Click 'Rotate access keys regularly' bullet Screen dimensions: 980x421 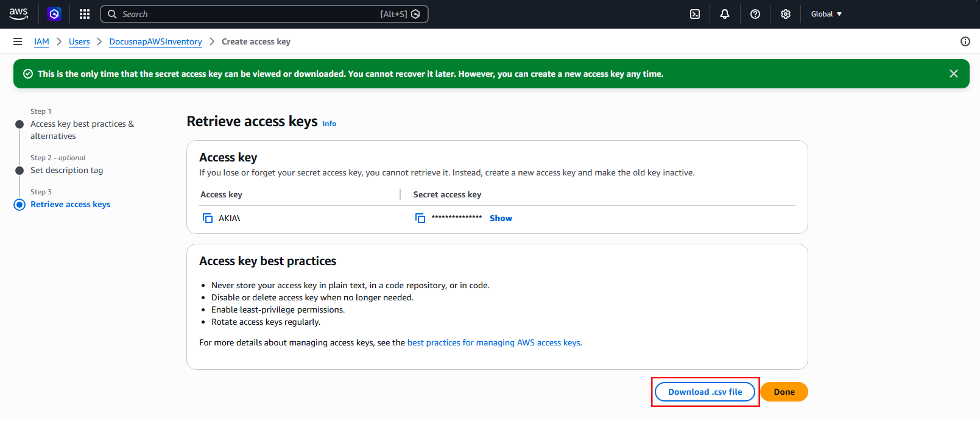(x=266, y=322)
